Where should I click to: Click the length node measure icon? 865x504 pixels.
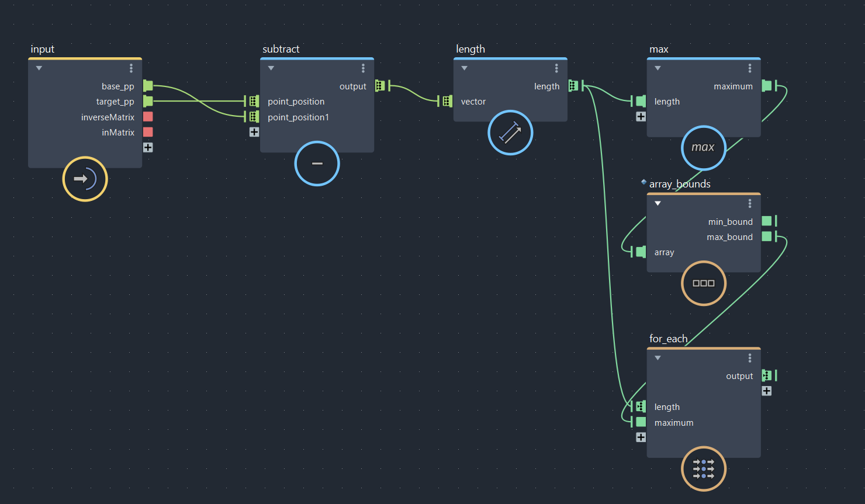point(510,133)
